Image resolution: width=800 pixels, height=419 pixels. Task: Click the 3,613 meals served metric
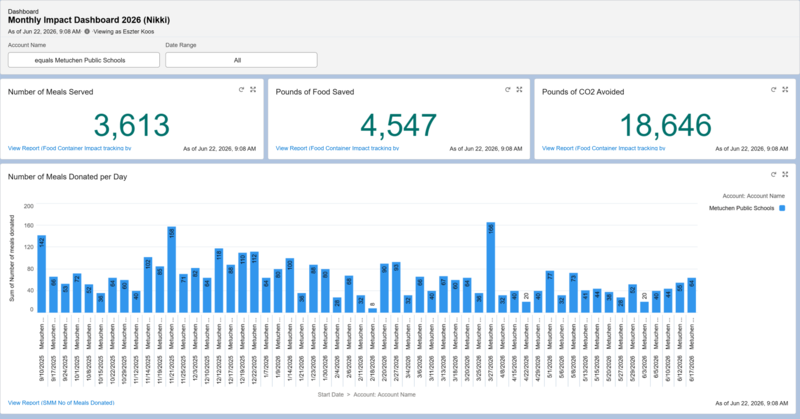[x=132, y=125]
